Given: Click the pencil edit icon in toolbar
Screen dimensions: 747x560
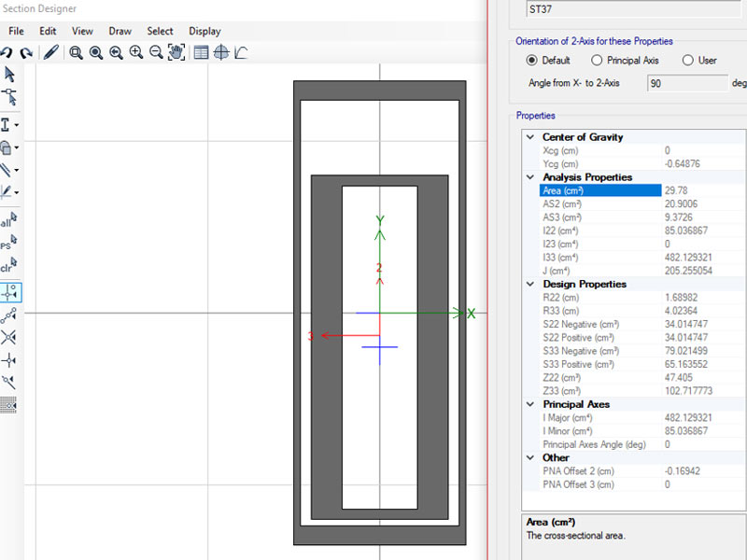Looking at the screenshot, I should tap(51, 52).
